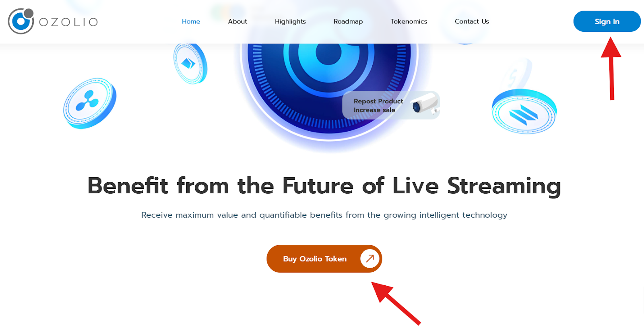Click the OZOLIO wordmark text
Viewport: 644px width, 326px height.
[68, 22]
